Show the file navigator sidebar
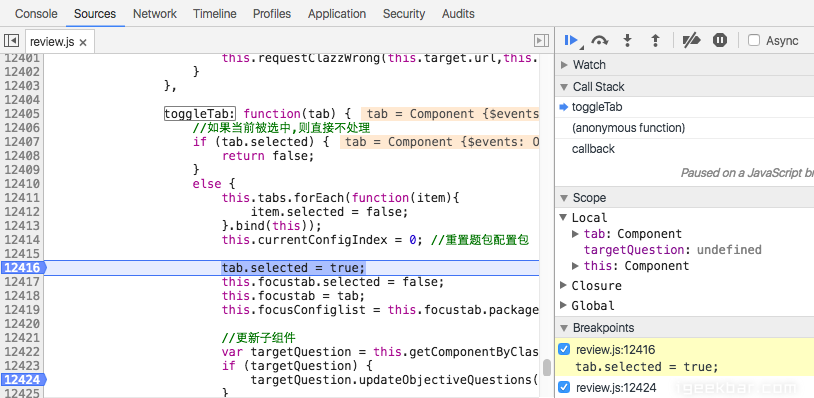Viewport: 814px width, 398px height. (11, 40)
